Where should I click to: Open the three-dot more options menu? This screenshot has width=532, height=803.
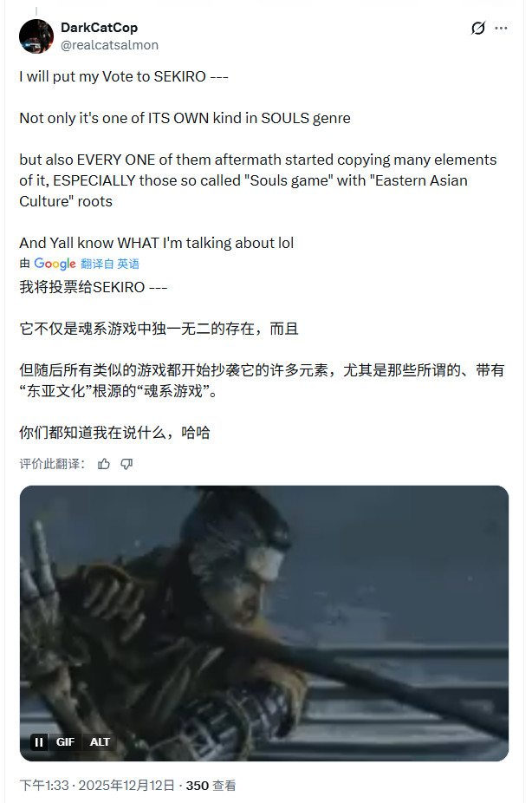[502, 28]
